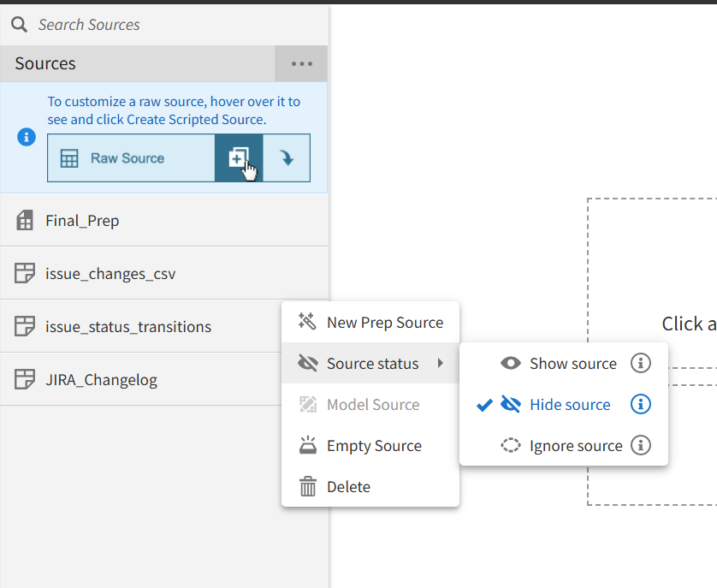Select the issue_changes_csv source

[x=110, y=274]
